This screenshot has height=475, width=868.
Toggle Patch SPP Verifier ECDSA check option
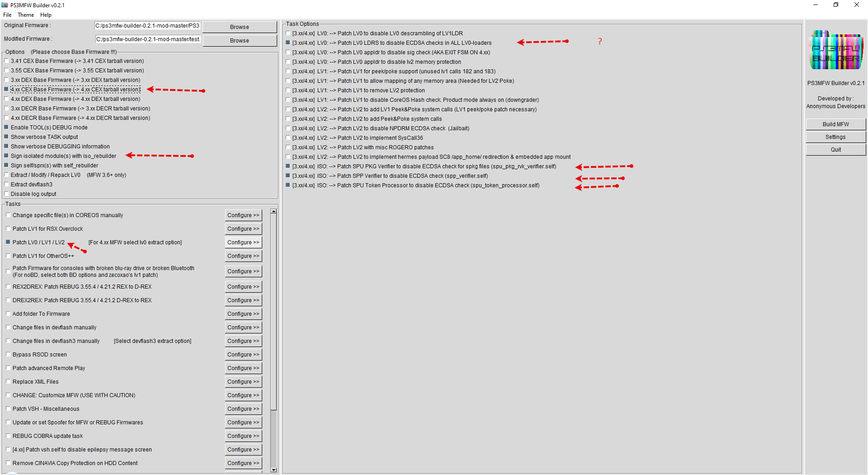pyautogui.click(x=288, y=176)
